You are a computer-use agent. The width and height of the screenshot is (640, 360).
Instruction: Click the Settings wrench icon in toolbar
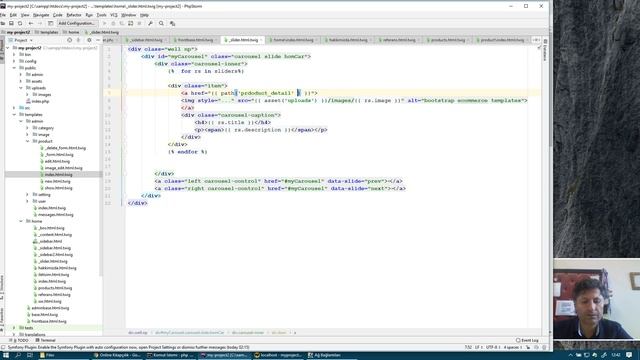pos(150,24)
